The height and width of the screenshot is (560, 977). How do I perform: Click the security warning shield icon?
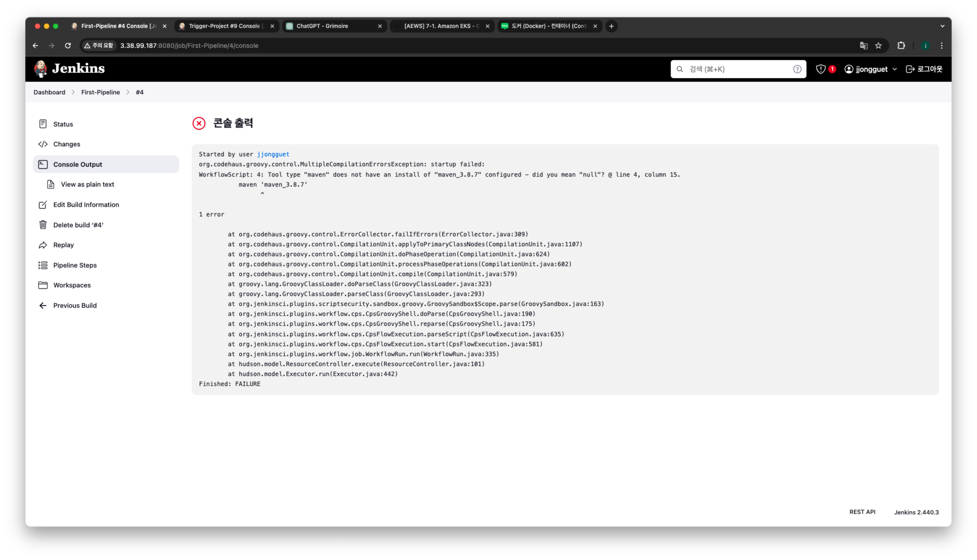[x=821, y=69]
